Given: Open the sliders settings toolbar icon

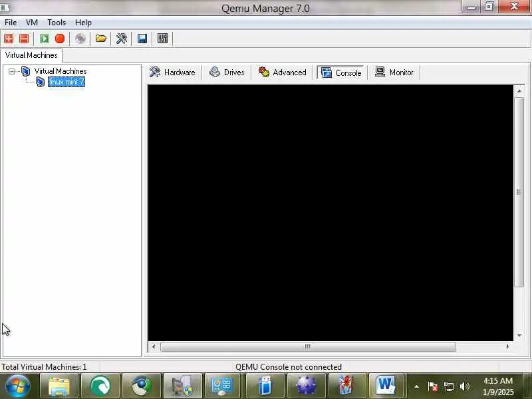Looking at the screenshot, I should point(162,39).
